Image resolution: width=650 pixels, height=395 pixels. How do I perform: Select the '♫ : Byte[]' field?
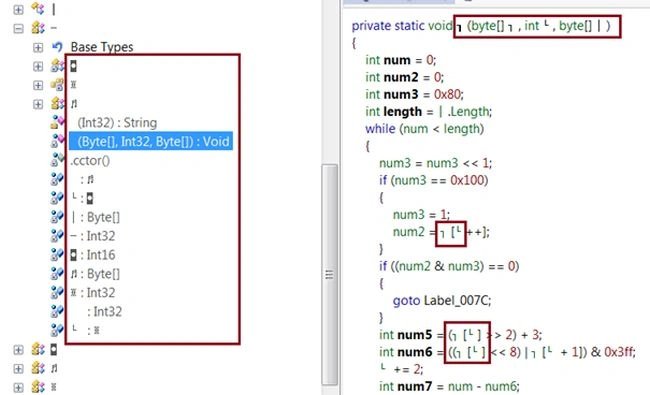pyautogui.click(x=95, y=274)
